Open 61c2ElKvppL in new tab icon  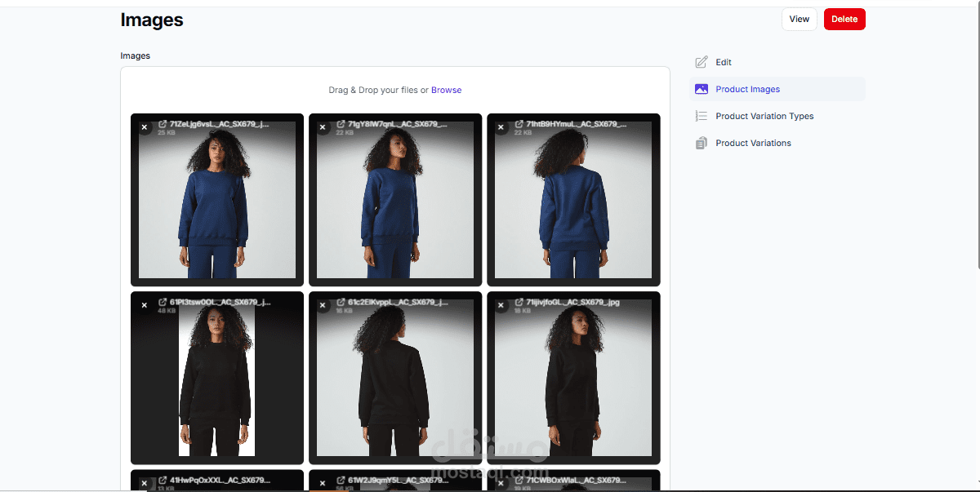pos(341,302)
